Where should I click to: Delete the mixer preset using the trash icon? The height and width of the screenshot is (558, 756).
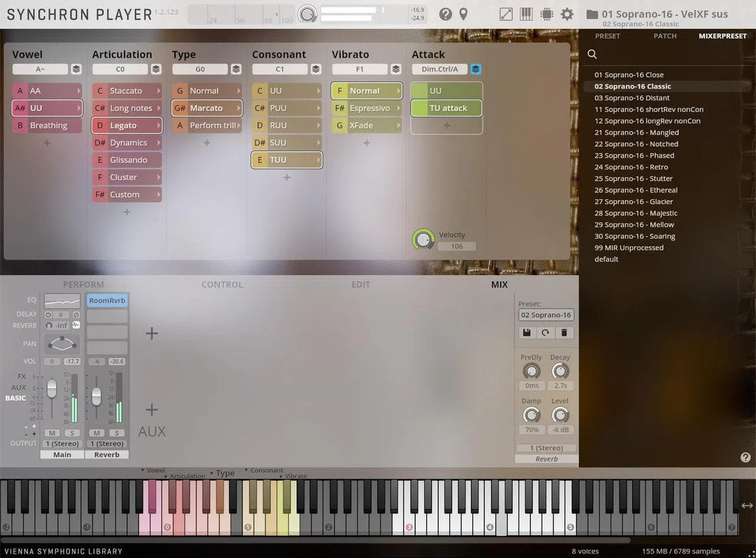point(564,332)
